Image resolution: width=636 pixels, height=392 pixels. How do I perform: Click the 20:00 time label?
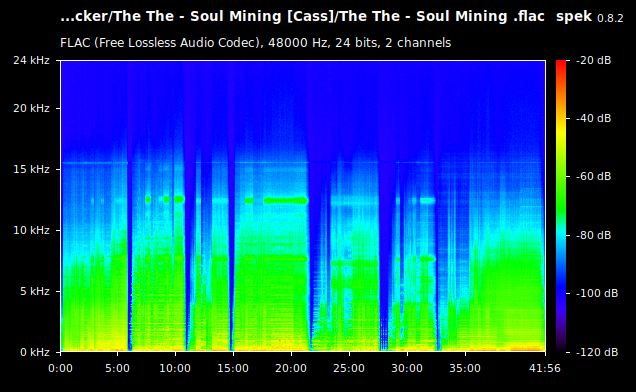tap(291, 368)
